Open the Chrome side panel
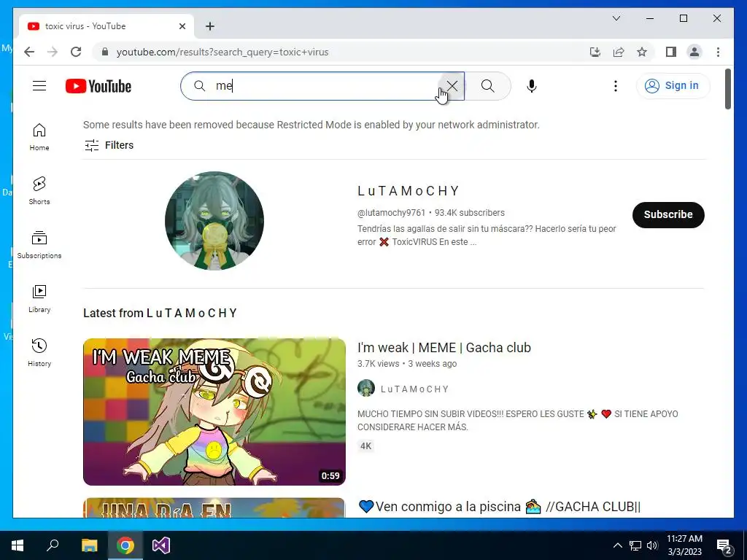This screenshot has height=560, width=747. [671, 52]
